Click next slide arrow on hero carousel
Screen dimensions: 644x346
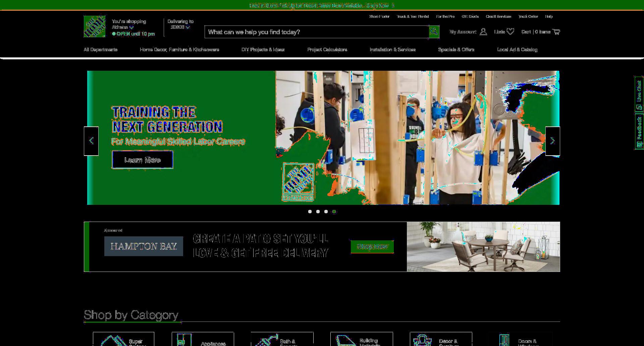553,141
